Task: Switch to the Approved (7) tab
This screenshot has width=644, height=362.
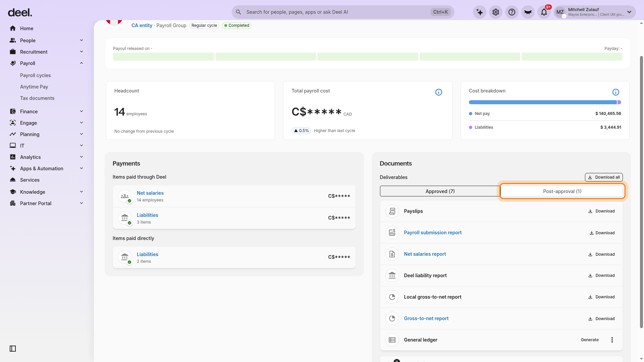Action: pos(440,191)
